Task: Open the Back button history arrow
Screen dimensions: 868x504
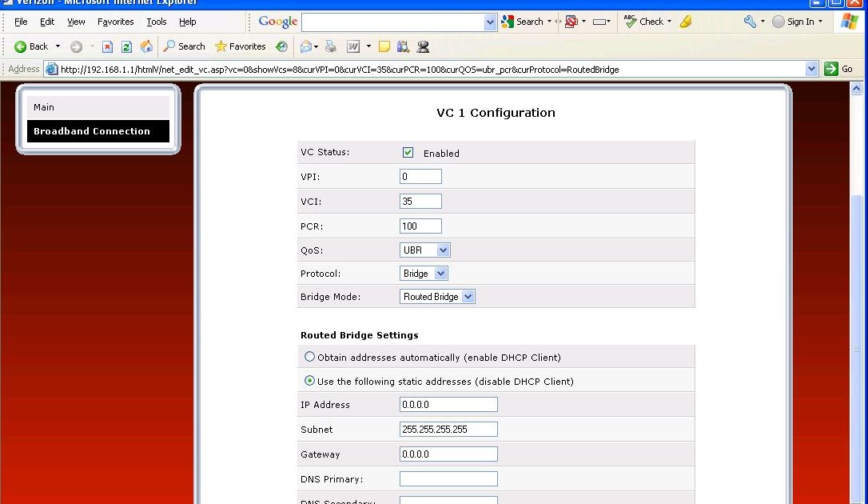Action: pos(58,46)
